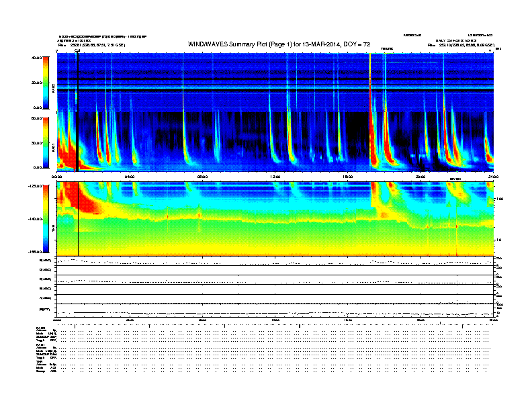Click the -125.00 label on TNR scale

pyautogui.click(x=36, y=186)
